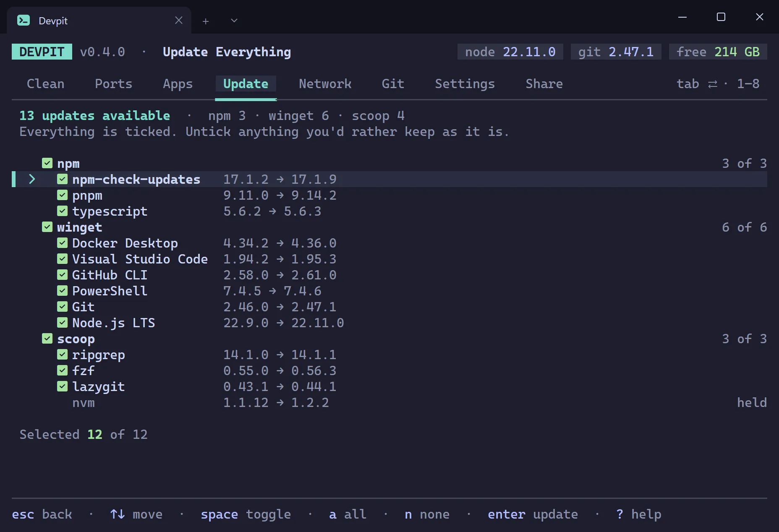Click the Devpit terminal icon in the tab

click(x=24, y=21)
